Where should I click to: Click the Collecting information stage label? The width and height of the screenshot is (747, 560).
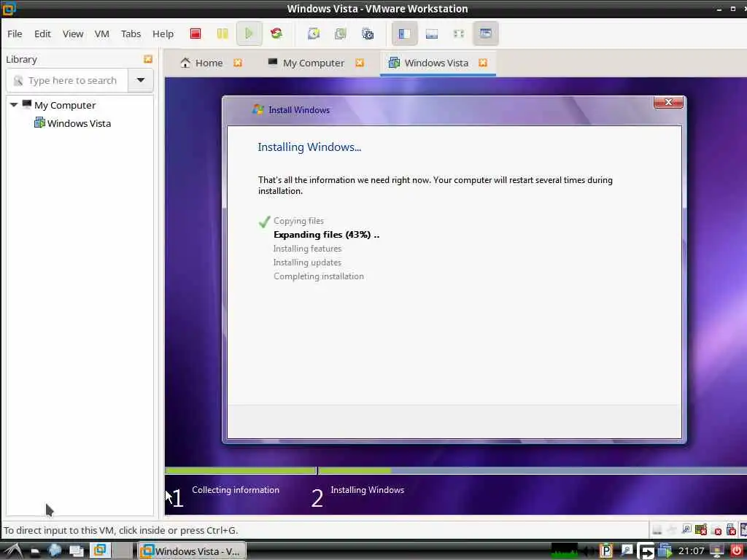tap(236, 489)
